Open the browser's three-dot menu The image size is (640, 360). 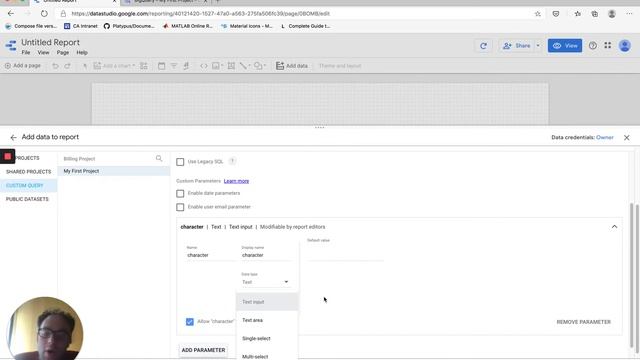click(x=629, y=13)
